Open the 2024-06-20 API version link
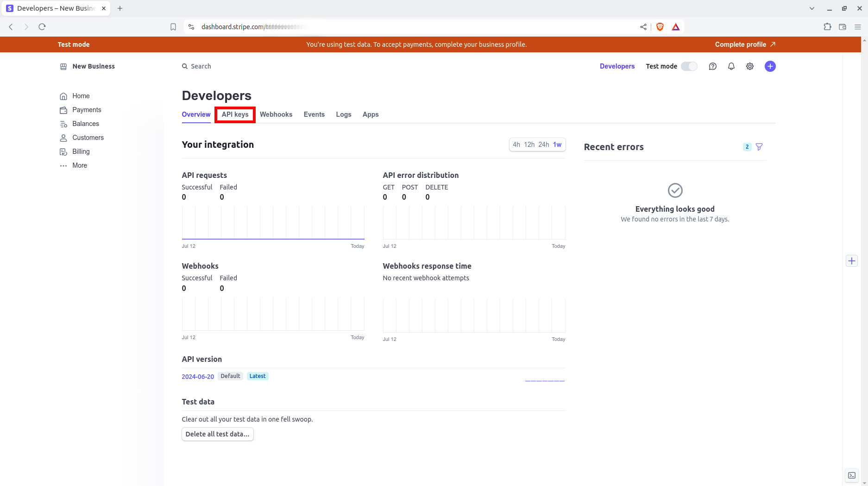Viewport: 868px width, 486px height. coord(198,377)
